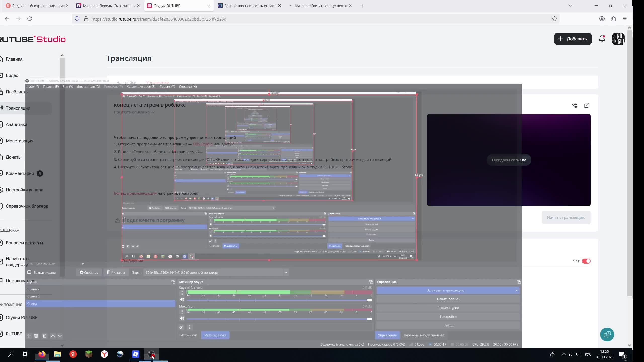The width and height of the screenshot is (644, 362).
Task: Switch to the Источники tab
Action: point(188,335)
